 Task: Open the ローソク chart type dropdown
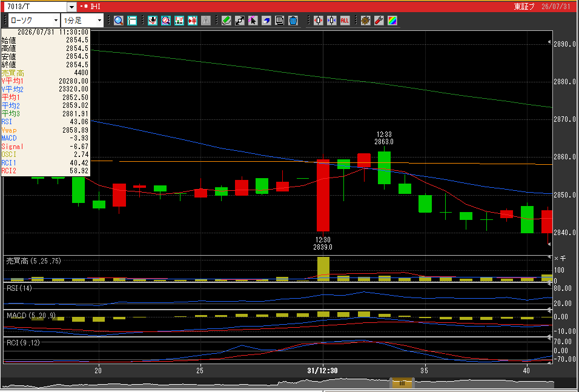(56, 21)
